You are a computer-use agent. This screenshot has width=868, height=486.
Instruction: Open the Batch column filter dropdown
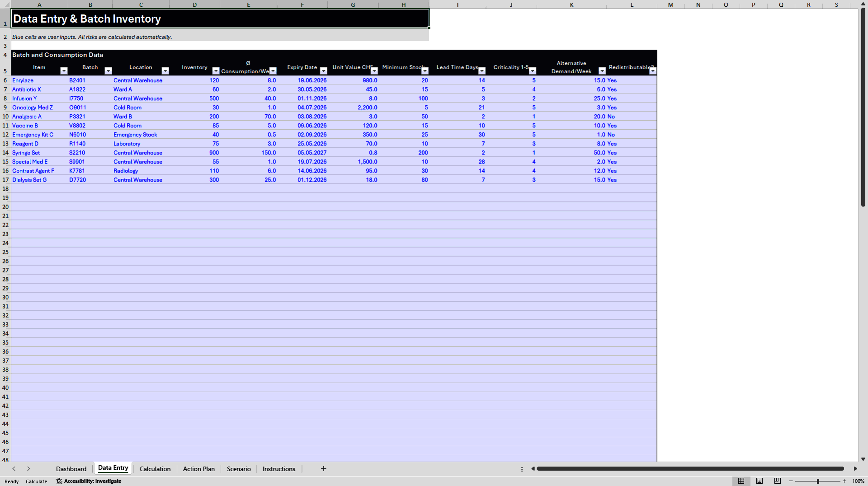tap(108, 71)
